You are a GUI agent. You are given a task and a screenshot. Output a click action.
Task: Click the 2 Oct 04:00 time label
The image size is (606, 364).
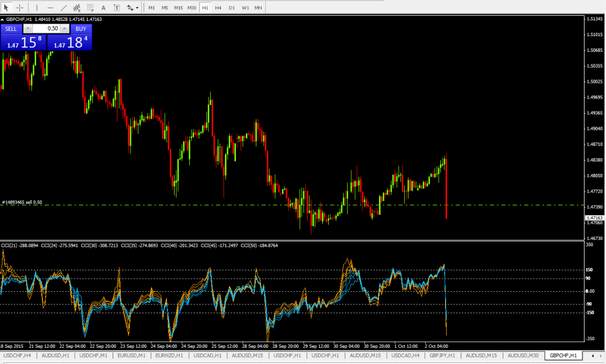tap(436, 346)
